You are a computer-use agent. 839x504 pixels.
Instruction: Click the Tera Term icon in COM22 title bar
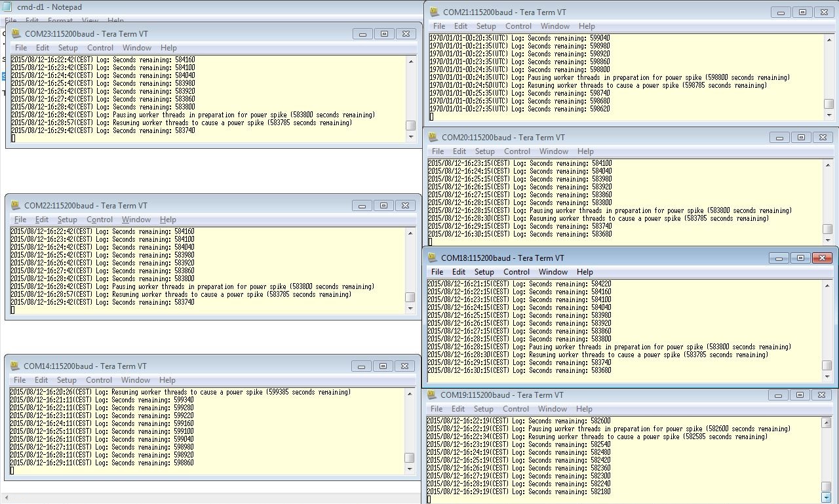pyautogui.click(x=16, y=206)
